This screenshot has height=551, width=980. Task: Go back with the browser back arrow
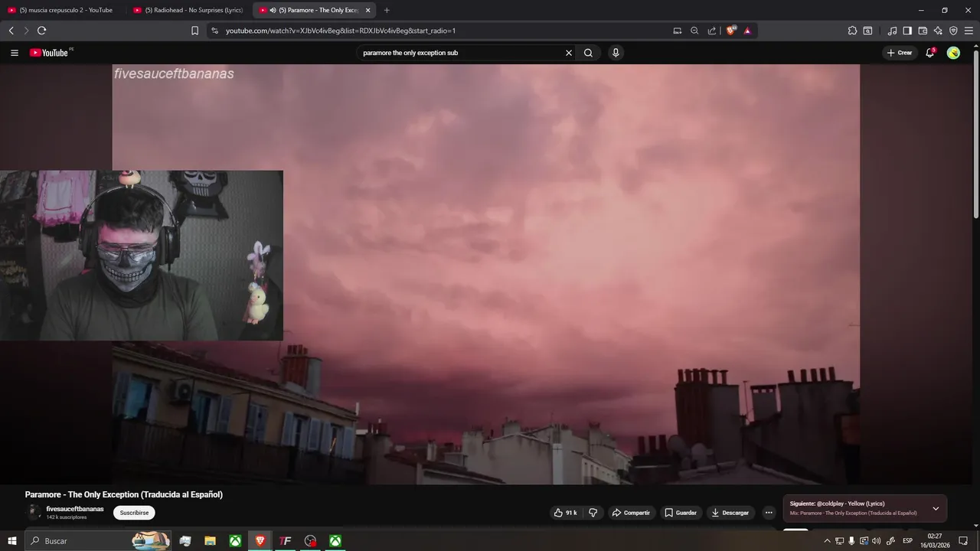tap(11, 31)
